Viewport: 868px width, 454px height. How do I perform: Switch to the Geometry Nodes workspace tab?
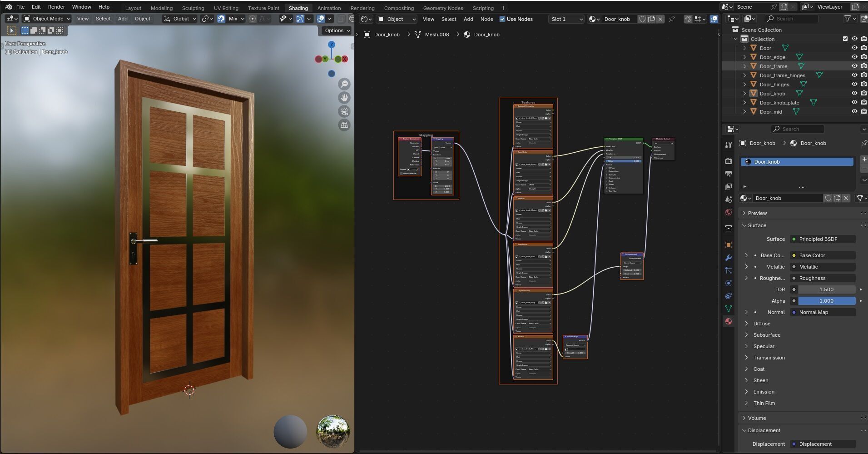[443, 8]
